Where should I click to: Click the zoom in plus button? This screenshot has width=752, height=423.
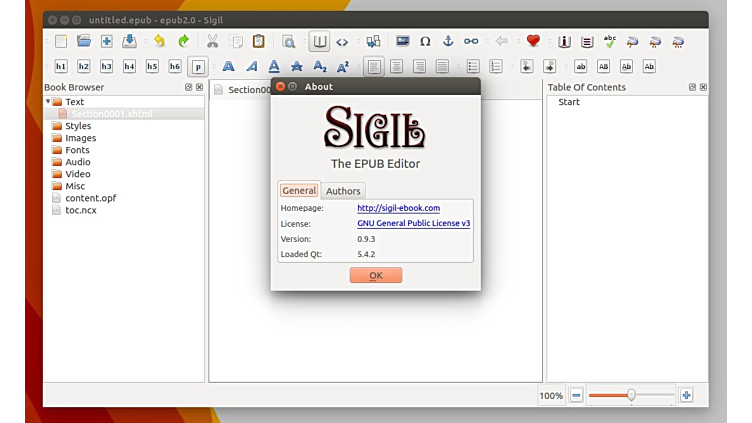[686, 395]
